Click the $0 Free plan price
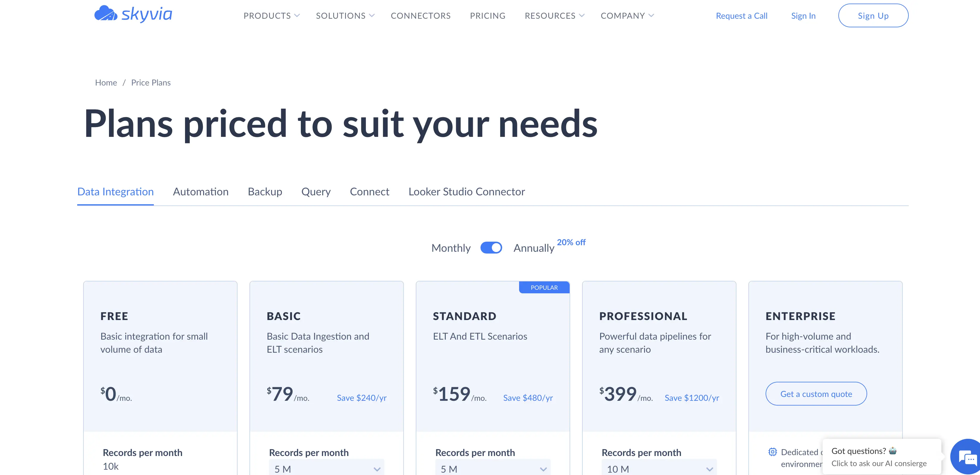Screen dimensions: 980x475 click(116, 394)
